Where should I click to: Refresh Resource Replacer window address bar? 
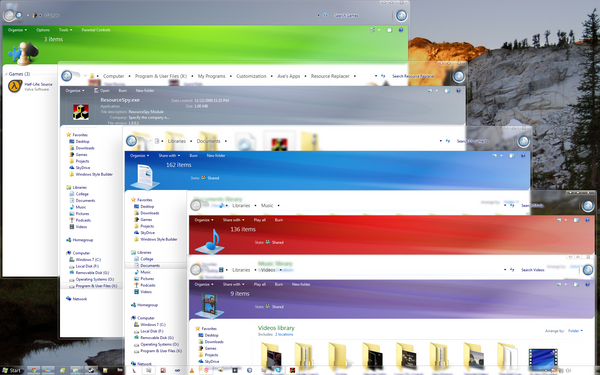tap(383, 76)
